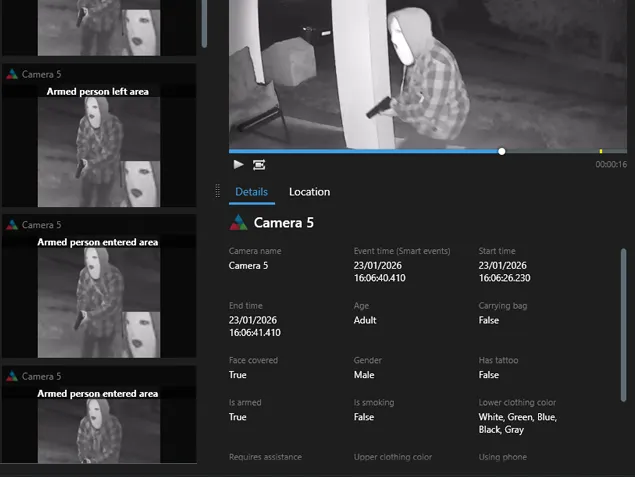Open the topmost partially visible event thumbnail
Screen dimensions: 635x477
[x=99, y=28]
